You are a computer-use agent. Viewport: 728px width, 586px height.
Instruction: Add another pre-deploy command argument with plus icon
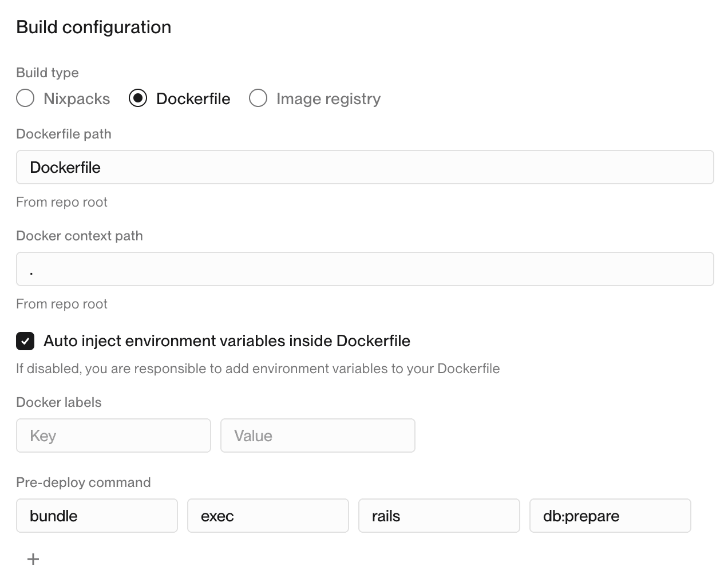pos(33,559)
